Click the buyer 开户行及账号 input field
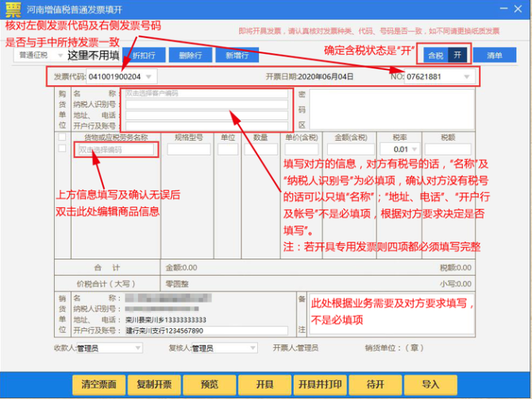Viewport: 532px width, 399px height. tap(206, 126)
